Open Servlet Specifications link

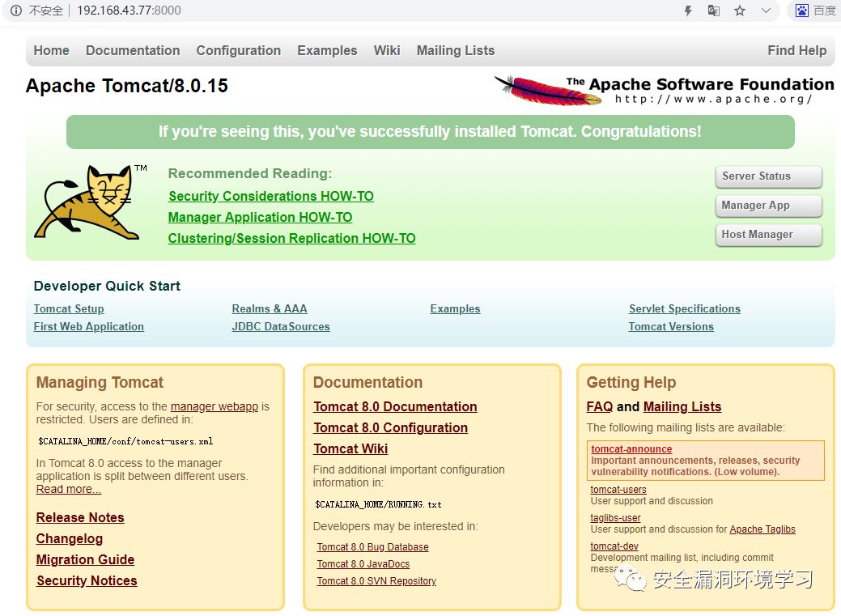coord(685,308)
